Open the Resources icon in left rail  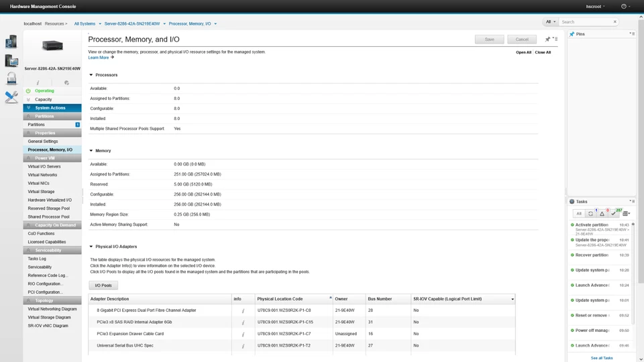pyautogui.click(x=11, y=42)
